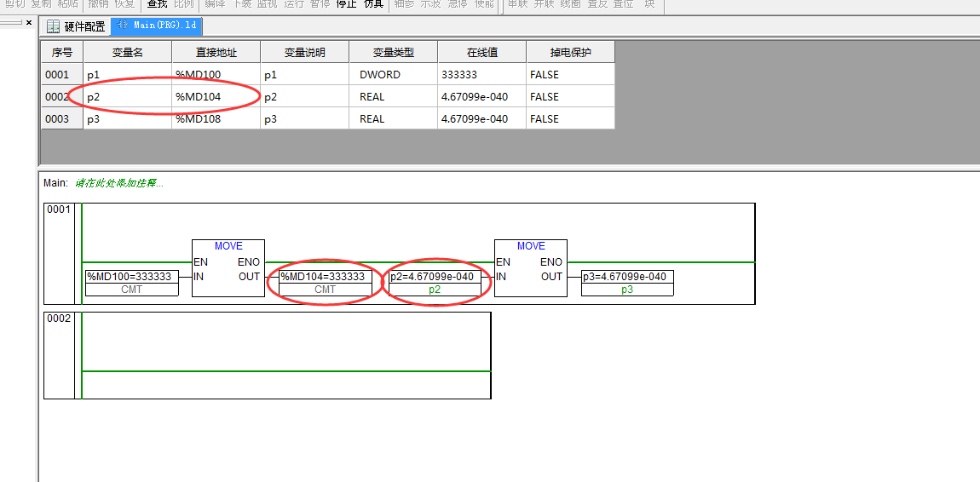Click the %MD100=333333 input operand
The width and height of the screenshot is (980, 482).
(131, 277)
